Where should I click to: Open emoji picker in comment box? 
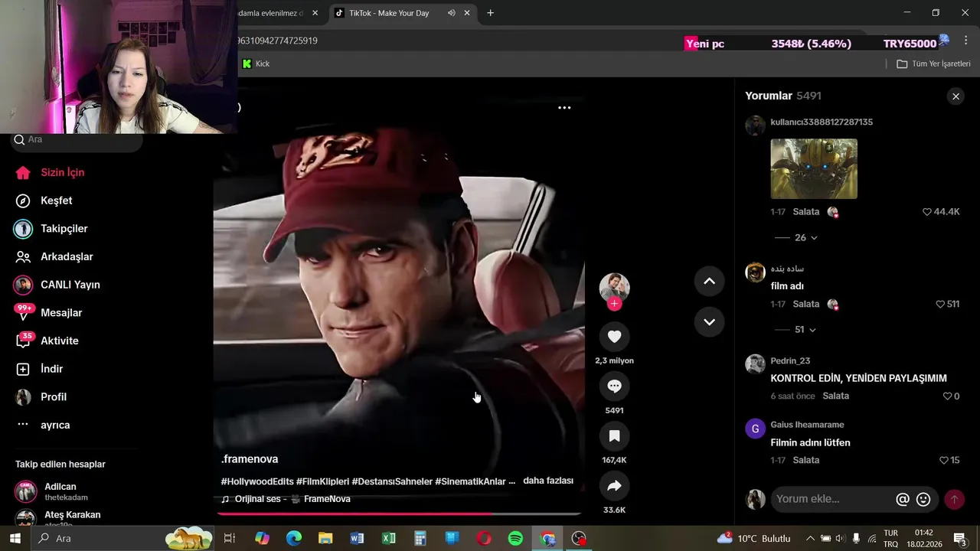923,499
